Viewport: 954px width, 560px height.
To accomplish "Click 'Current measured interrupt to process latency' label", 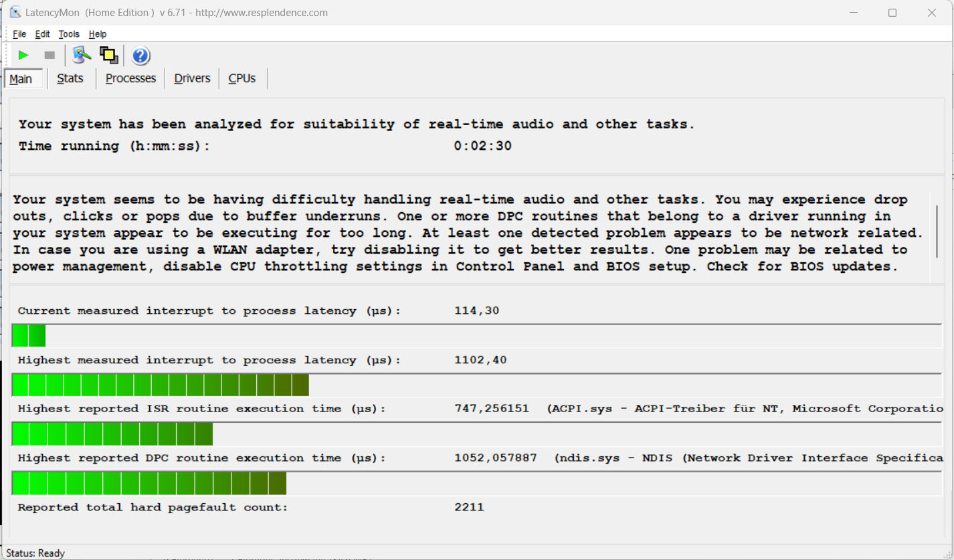I will (x=209, y=310).
